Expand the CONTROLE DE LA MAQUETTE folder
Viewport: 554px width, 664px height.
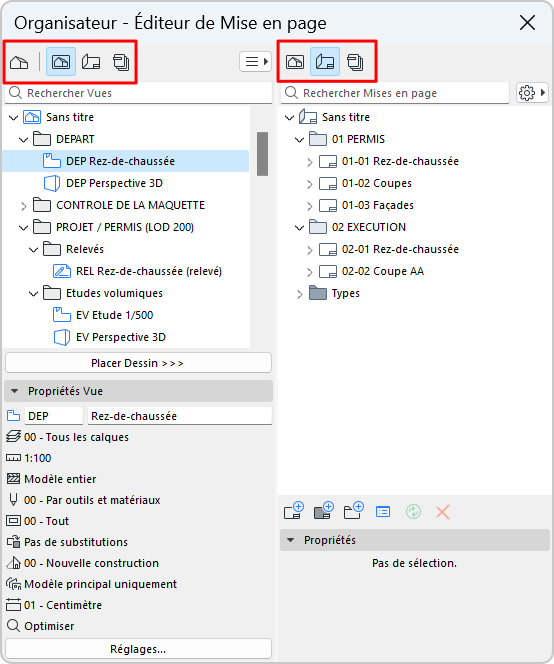tap(24, 206)
